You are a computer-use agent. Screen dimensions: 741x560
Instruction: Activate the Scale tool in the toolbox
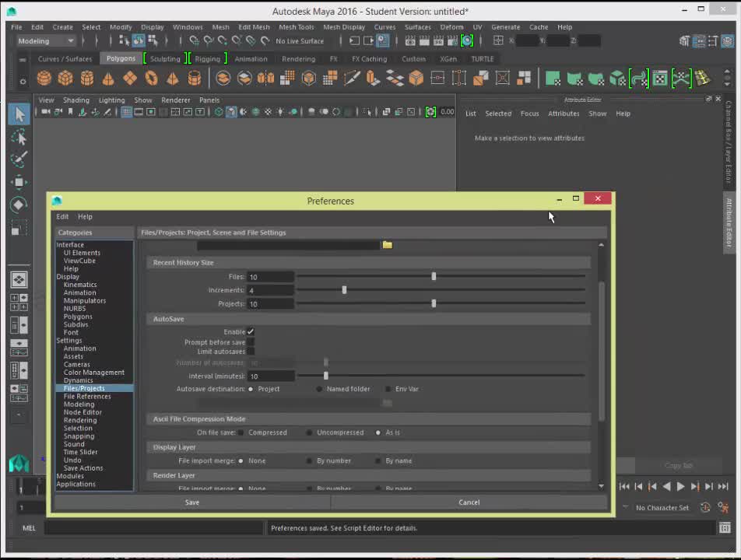point(19,227)
